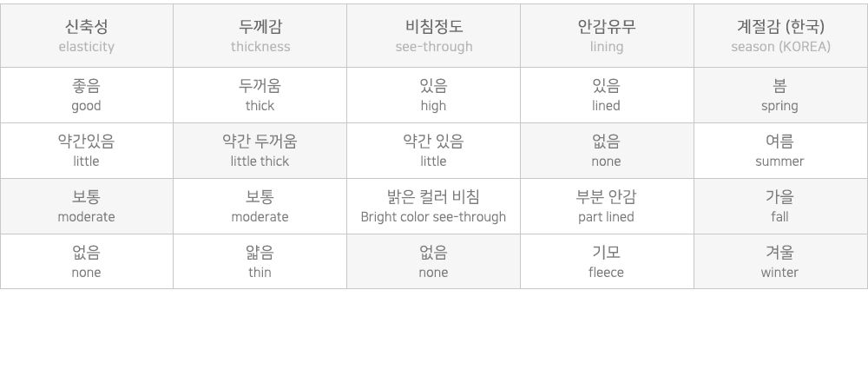Screen dimensions: 868x376
Task: Click the 신축성 elasticity header cell
Action: pos(86,36)
